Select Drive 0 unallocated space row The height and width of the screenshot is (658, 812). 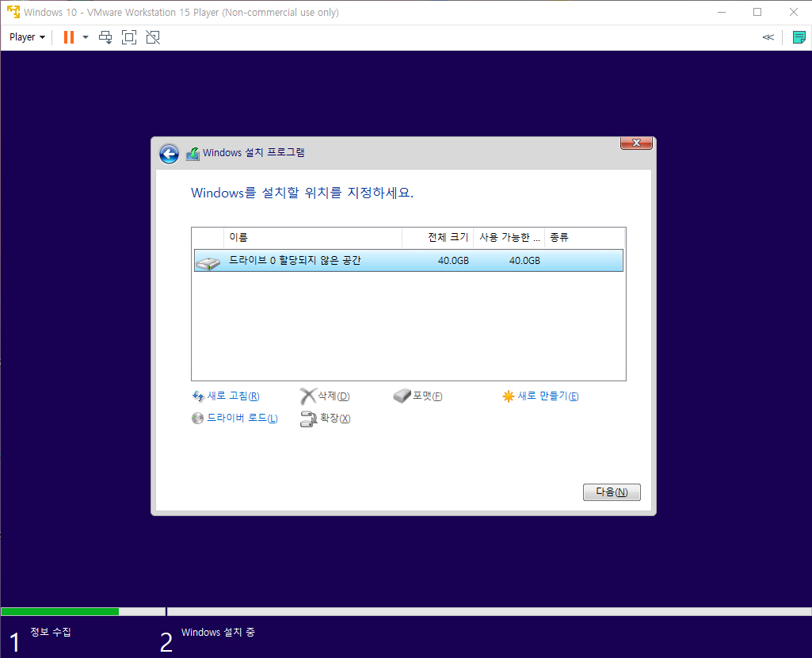point(409,261)
